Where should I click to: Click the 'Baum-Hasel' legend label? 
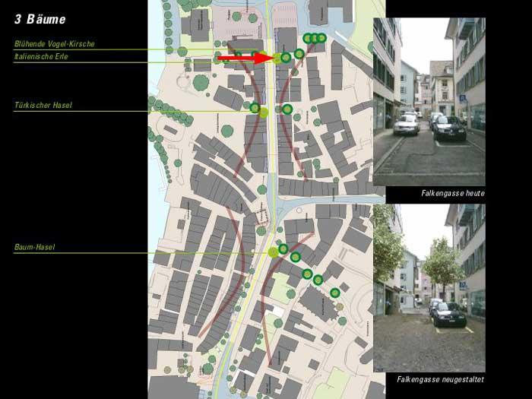pyautogui.click(x=34, y=247)
